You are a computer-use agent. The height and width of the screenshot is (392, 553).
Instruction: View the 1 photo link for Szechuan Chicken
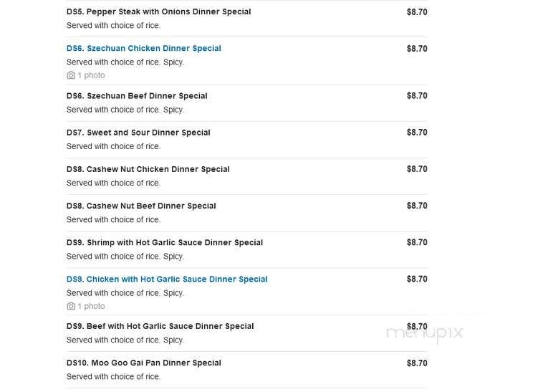(91, 75)
